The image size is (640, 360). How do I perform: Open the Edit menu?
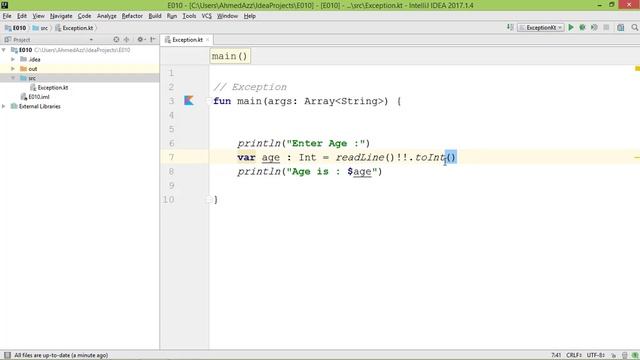[22, 16]
